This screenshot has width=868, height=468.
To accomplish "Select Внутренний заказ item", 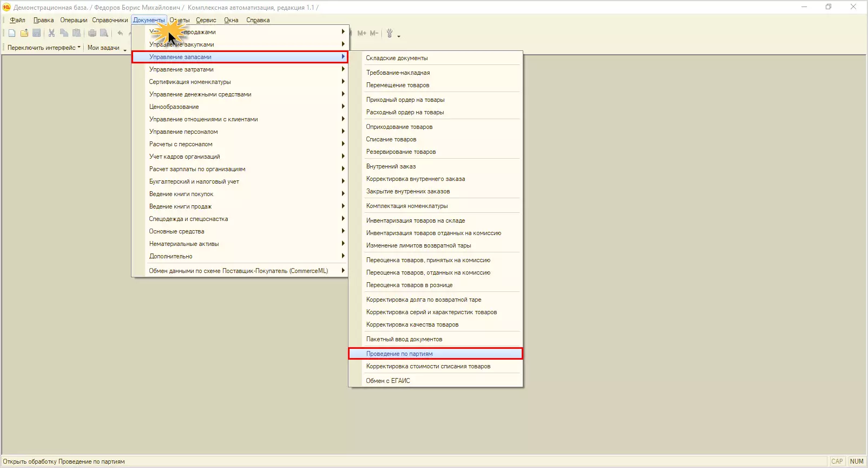I will [x=436, y=166].
